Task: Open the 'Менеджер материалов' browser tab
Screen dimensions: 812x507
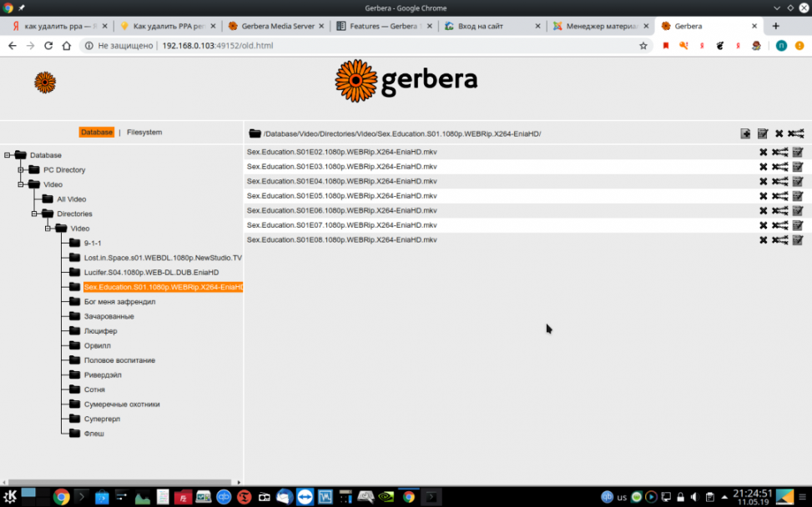Action: pyautogui.click(x=601, y=26)
